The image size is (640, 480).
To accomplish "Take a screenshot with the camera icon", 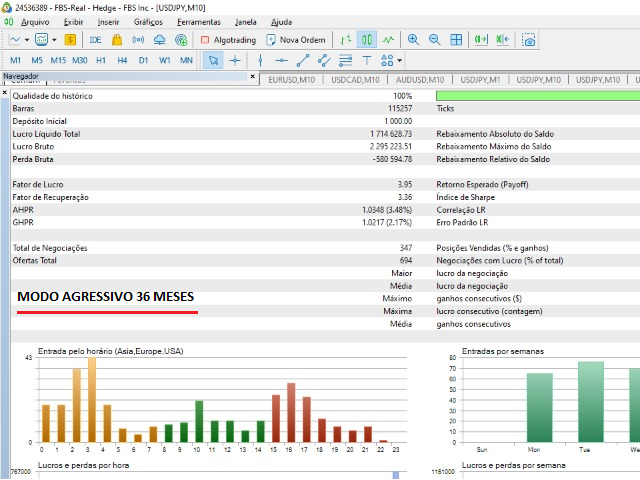I will (x=528, y=40).
